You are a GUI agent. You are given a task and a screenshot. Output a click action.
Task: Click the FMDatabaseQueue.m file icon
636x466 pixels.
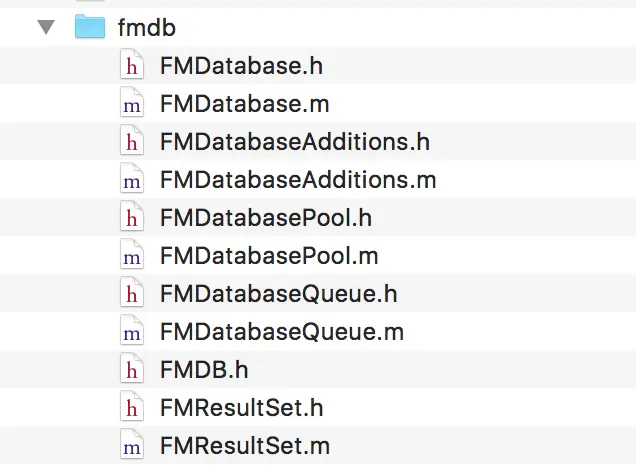tap(132, 331)
